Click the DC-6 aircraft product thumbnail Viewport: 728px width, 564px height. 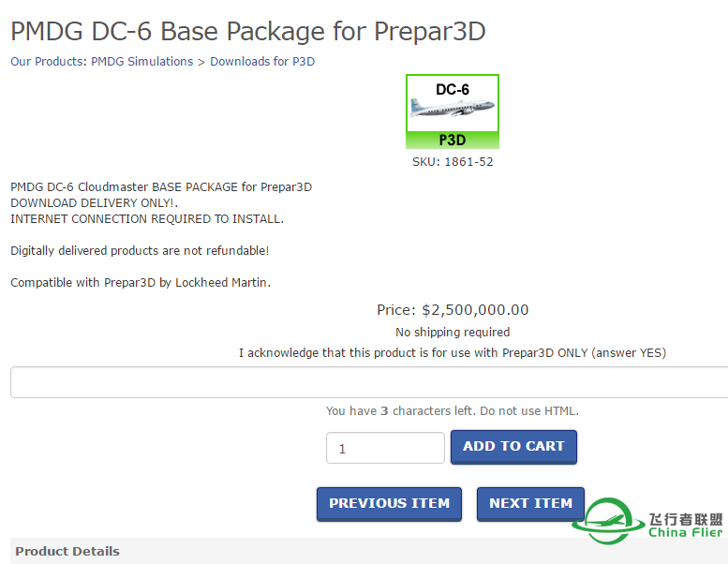[453, 105]
